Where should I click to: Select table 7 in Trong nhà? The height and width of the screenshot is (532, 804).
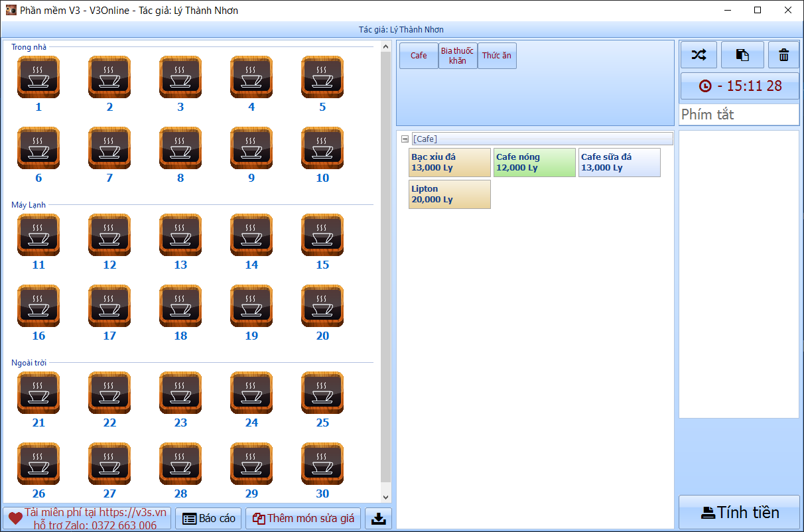tap(109, 149)
